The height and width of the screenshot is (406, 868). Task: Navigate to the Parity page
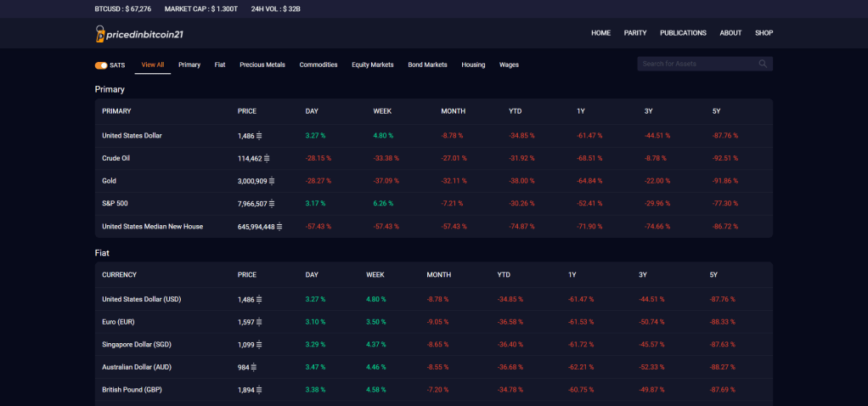click(635, 33)
